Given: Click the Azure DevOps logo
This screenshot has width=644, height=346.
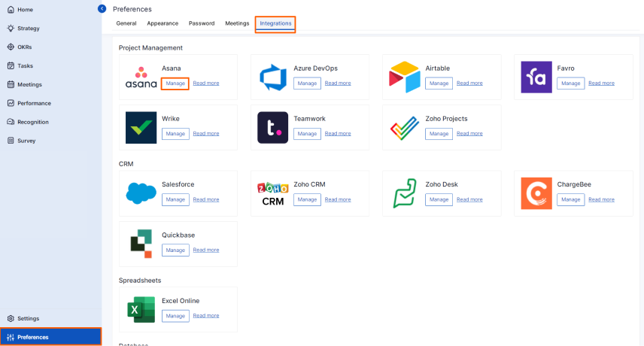Looking at the screenshot, I should (273, 77).
